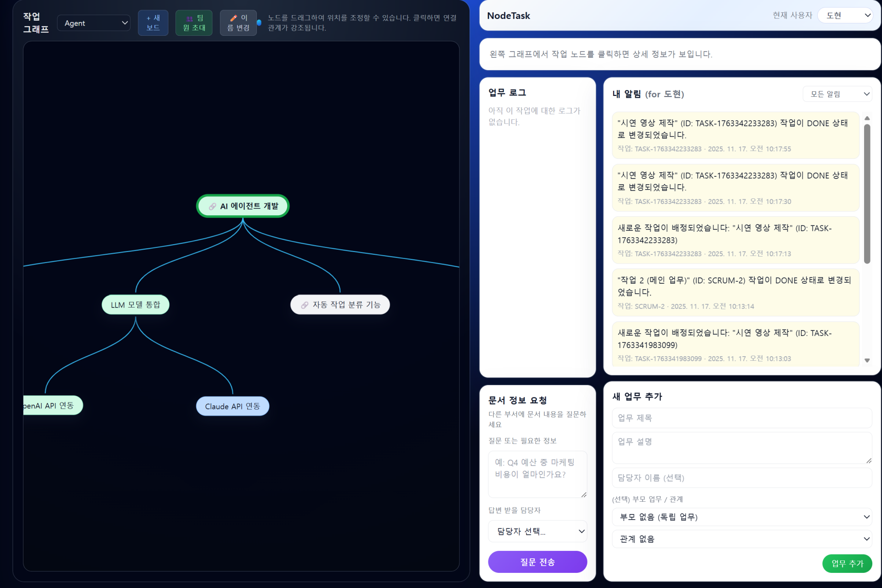This screenshot has width=882, height=588.
Task: Select the LLM 모델 통합 node
Action: click(136, 305)
